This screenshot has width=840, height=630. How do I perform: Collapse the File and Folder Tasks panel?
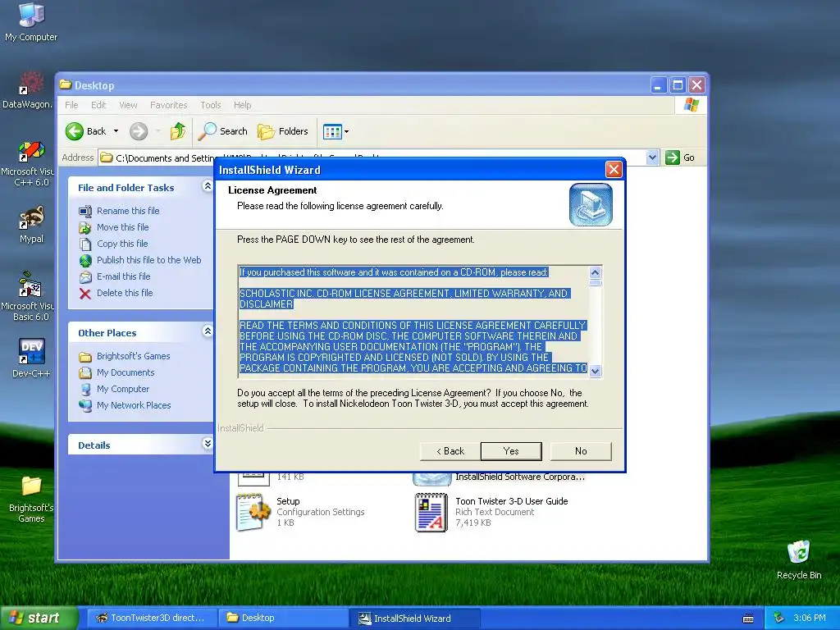(208, 186)
